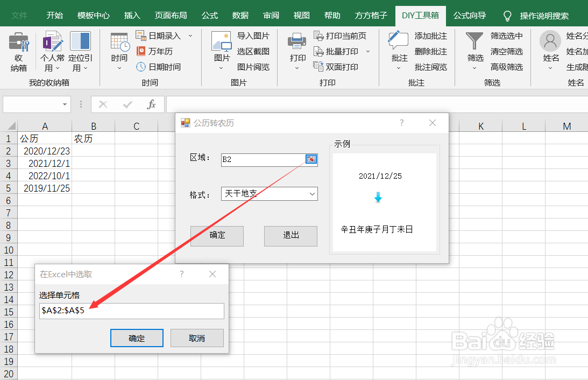
Task: Switch to the 数据 ribbon tab
Action: [x=240, y=16]
